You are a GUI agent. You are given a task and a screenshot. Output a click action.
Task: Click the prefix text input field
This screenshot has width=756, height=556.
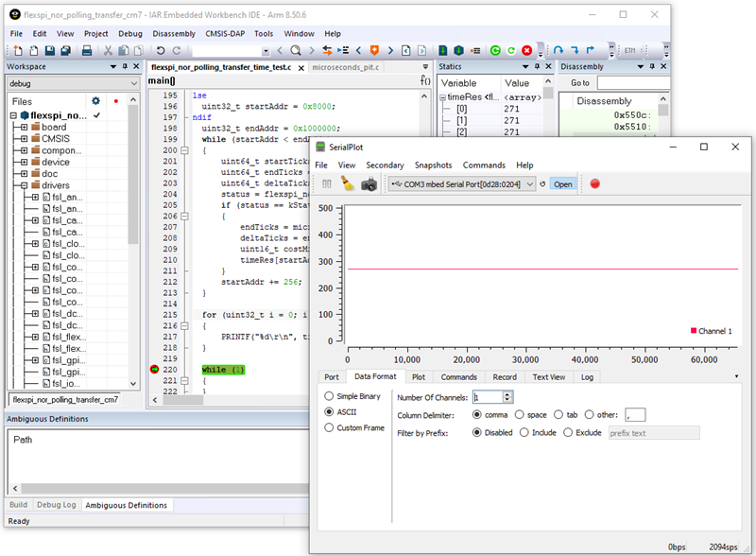point(652,432)
